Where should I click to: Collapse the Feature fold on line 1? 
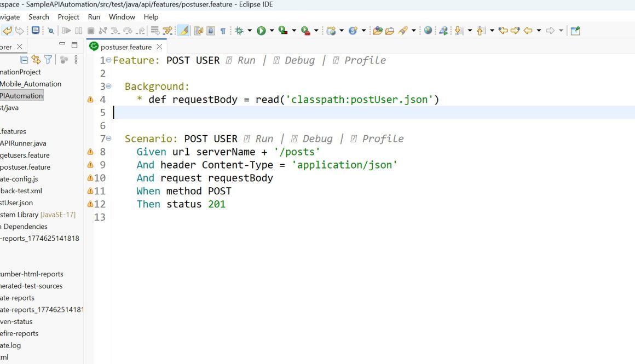pos(108,60)
